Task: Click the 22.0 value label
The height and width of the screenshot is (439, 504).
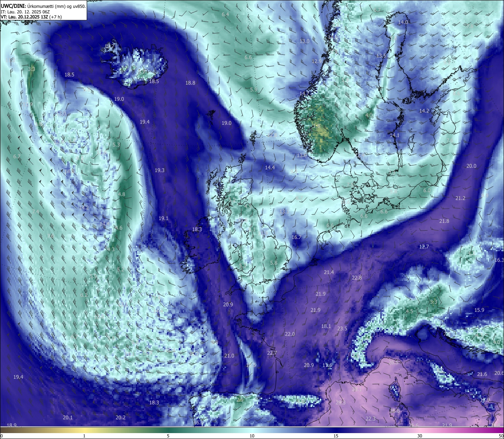Action: (x=290, y=334)
